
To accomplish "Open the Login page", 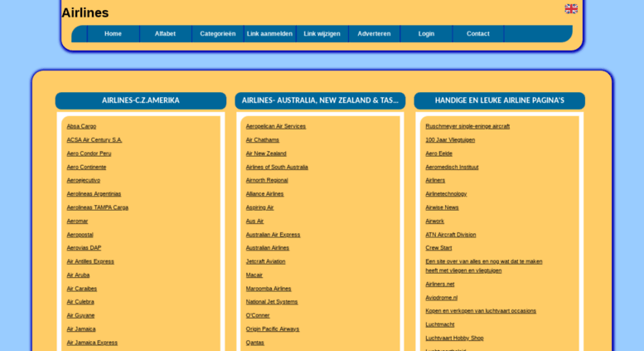I will point(426,34).
